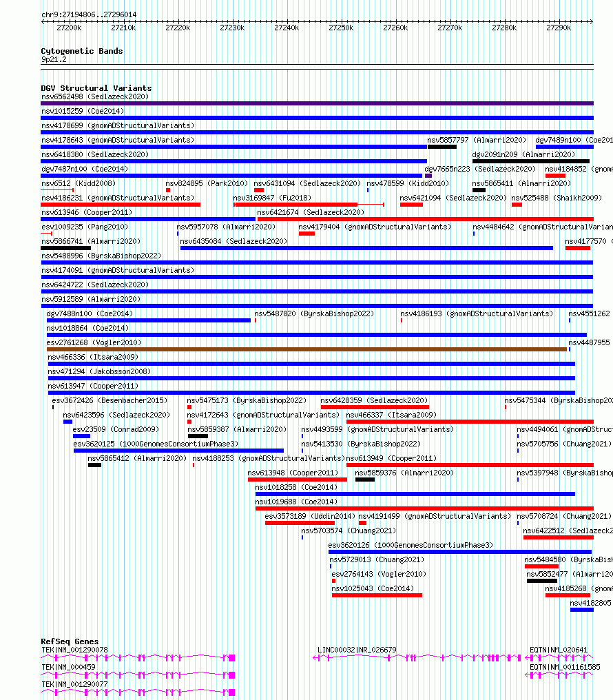This screenshot has width=613, height=700.
Task: Select esv1009235 (Pang2010) label
Action: coord(85,227)
